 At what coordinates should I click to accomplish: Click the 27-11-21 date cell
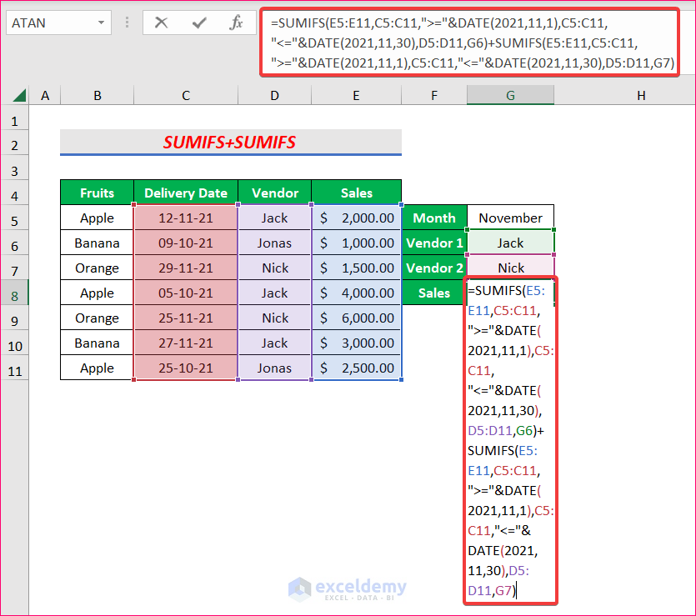tap(186, 343)
